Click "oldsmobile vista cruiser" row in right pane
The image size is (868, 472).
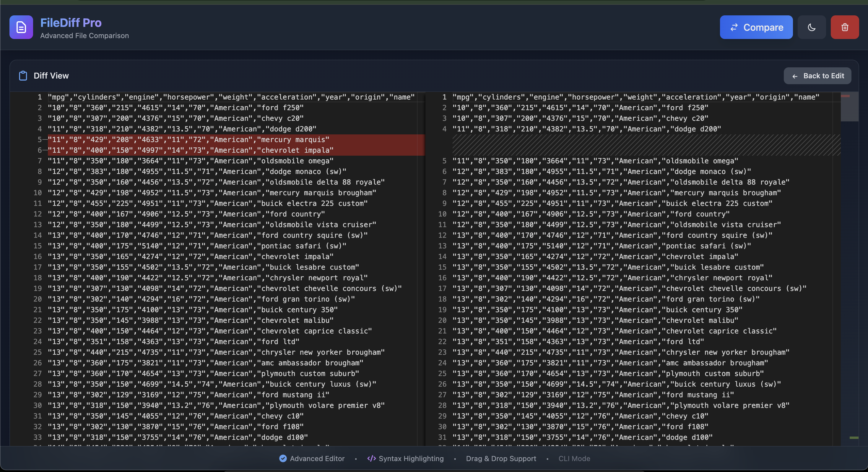point(617,225)
